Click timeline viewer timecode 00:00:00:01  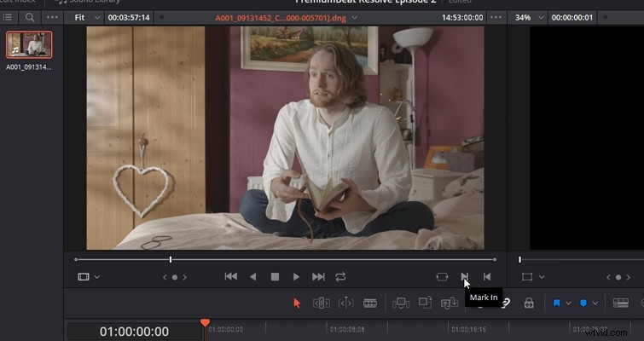(571, 18)
